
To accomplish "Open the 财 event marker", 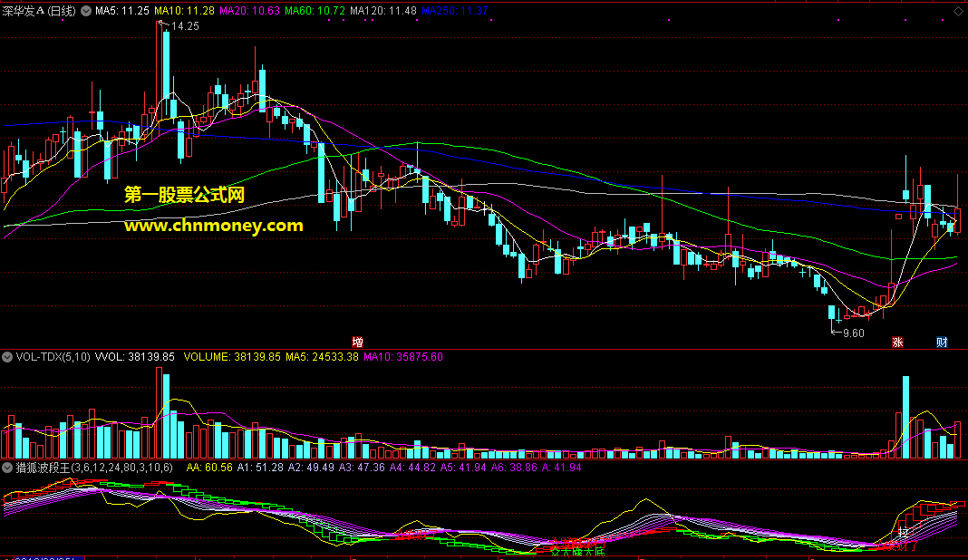I will [942, 342].
